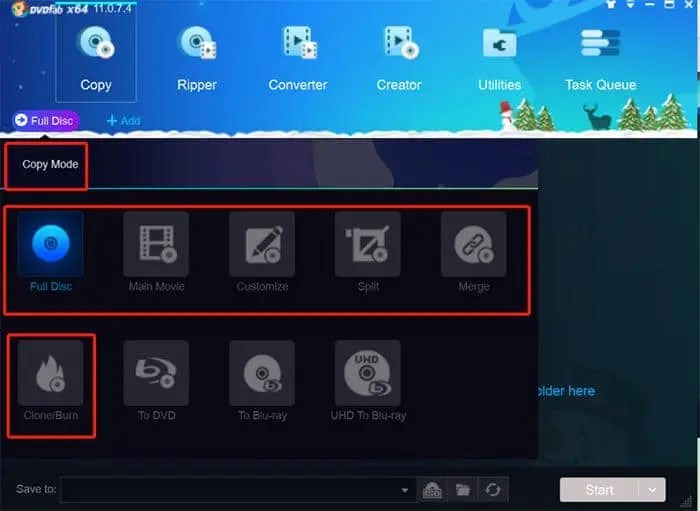
Task: Select Clone/Burn copy mode
Action: 50,381
